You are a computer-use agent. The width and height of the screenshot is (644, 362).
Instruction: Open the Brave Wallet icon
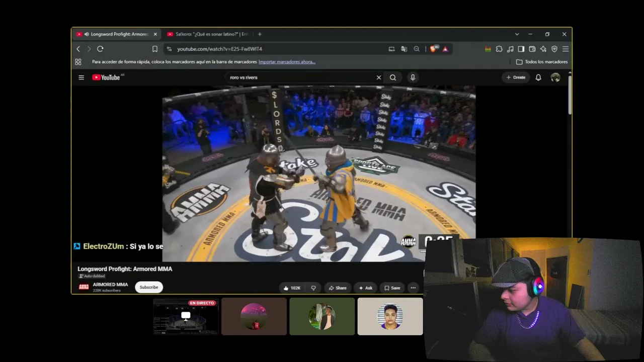[x=532, y=49]
